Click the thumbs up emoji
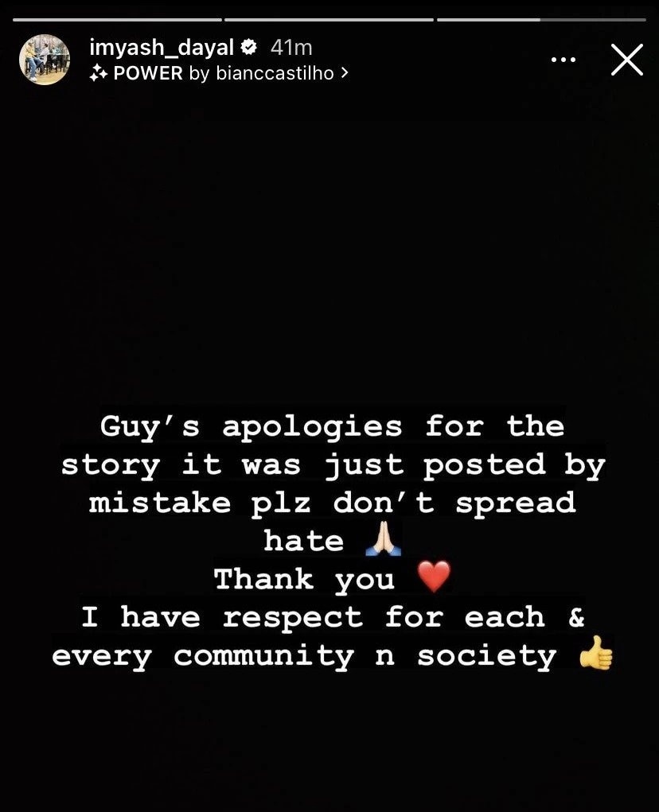 tap(596, 652)
